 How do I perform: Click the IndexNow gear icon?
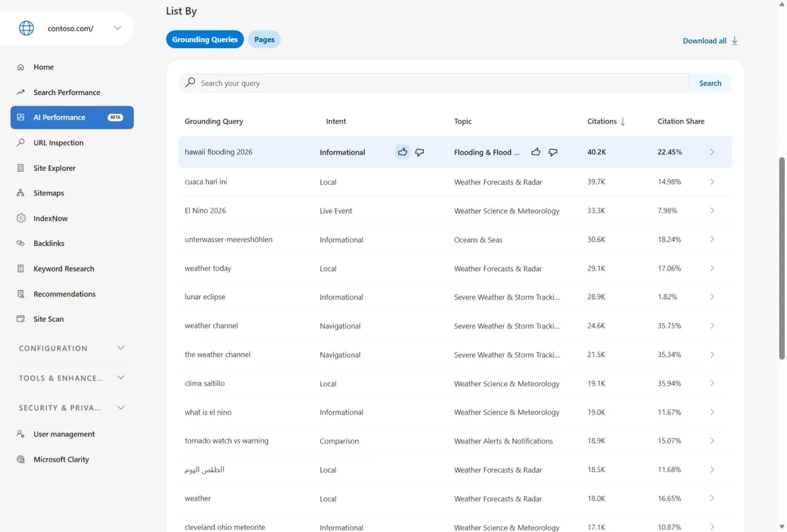20,218
